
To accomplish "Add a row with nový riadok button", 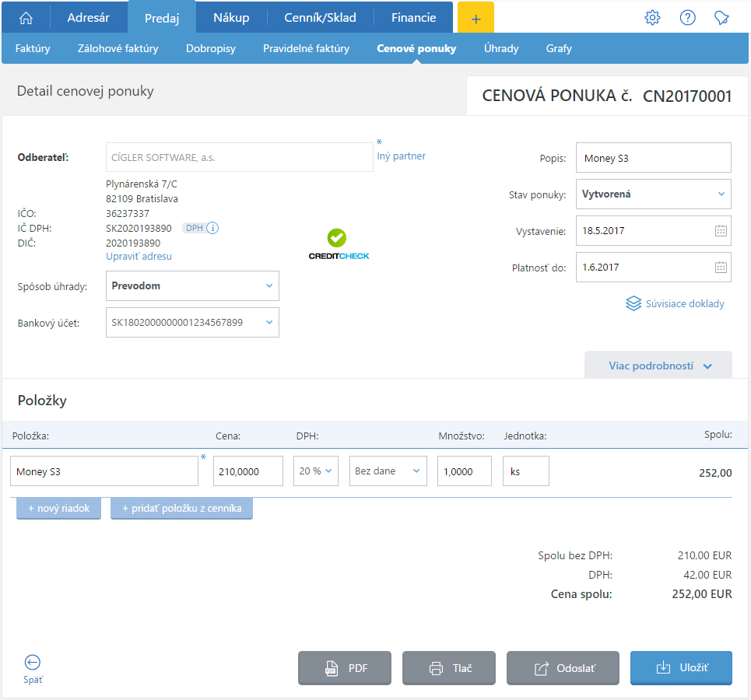I will click(59, 509).
